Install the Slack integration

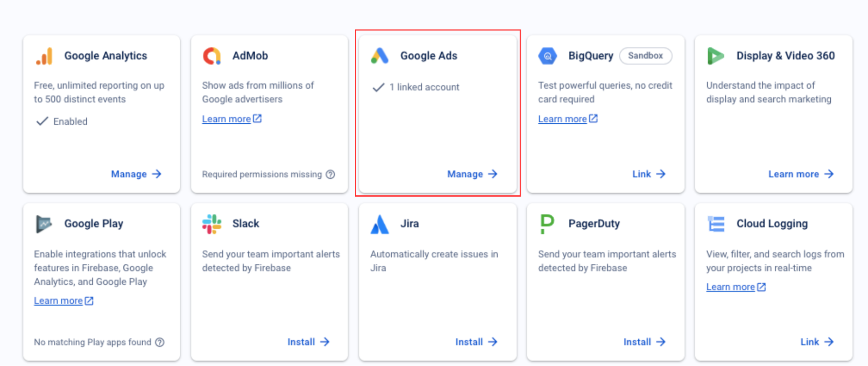[x=308, y=342]
